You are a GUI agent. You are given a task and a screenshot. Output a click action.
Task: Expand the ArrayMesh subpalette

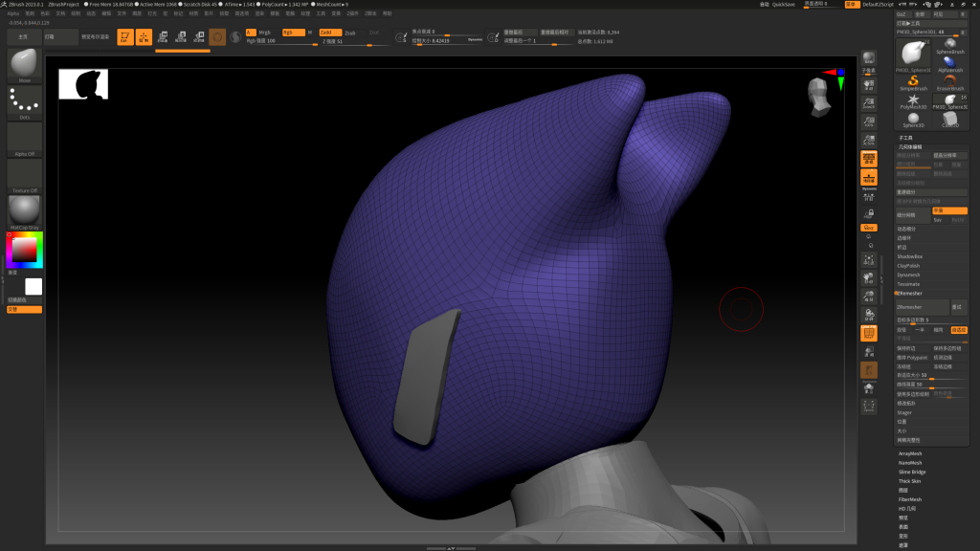point(910,453)
